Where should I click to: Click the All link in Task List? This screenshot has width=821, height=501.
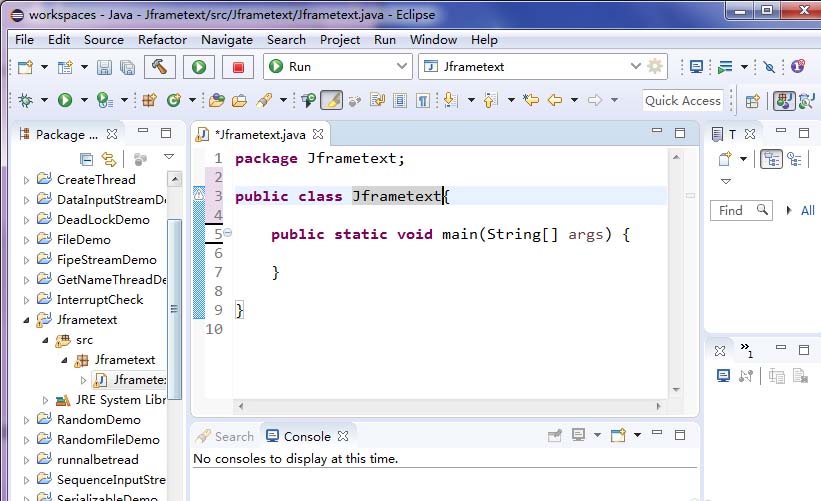[x=807, y=210]
